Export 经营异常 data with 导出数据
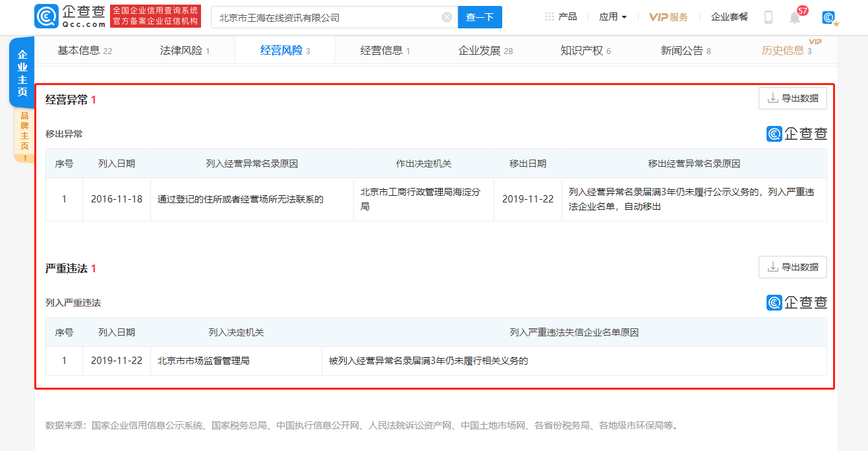The width and height of the screenshot is (868, 451). [x=793, y=98]
